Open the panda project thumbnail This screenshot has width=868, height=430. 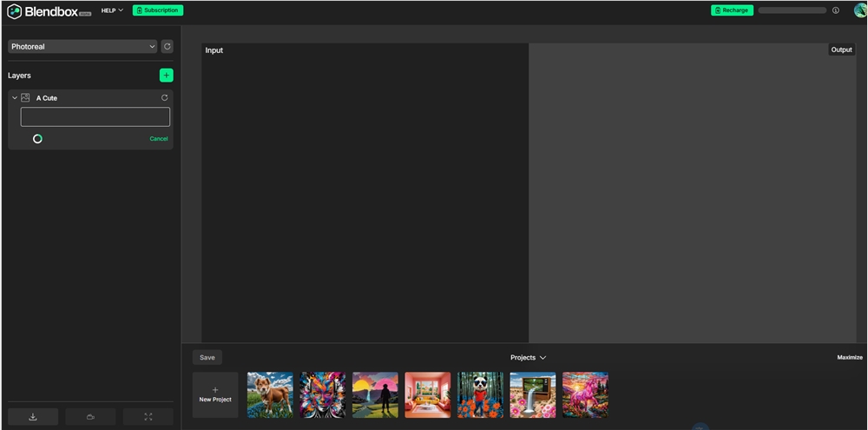[x=480, y=395]
